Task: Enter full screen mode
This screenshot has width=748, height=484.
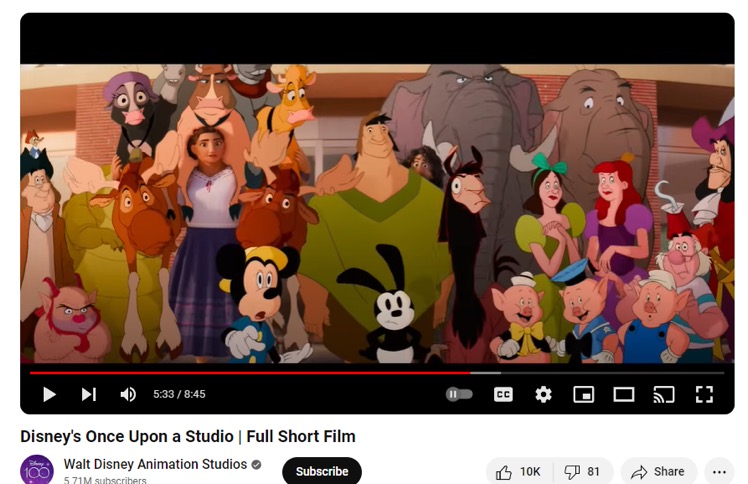Action: click(x=704, y=394)
